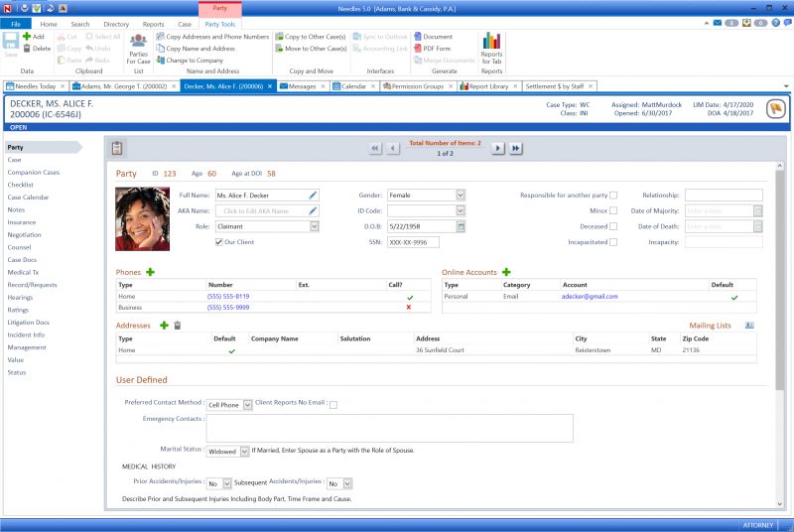Click Copy to Other Case(s)
The image size is (794, 532).
tap(311, 37)
